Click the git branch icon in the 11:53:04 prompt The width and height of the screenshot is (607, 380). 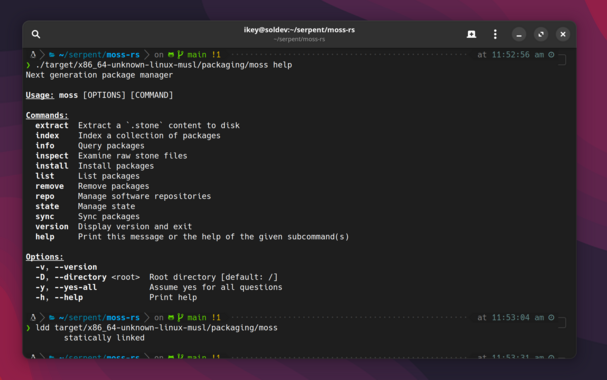tap(180, 318)
